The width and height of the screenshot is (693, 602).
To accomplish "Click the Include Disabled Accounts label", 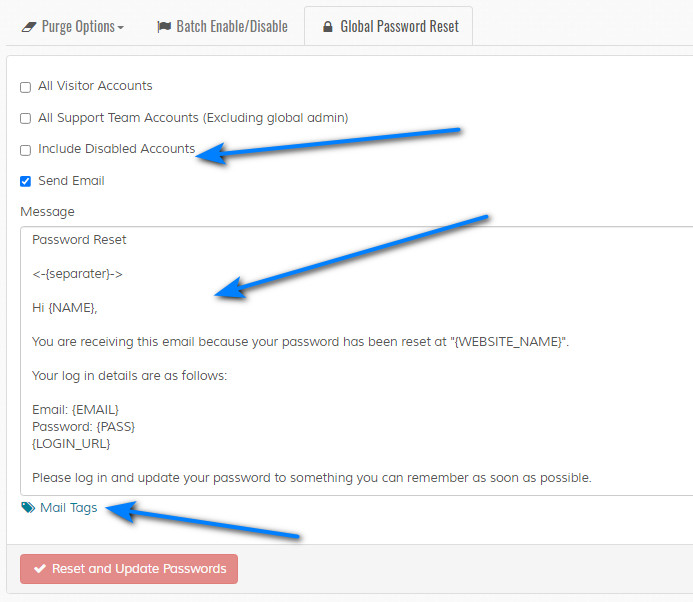I will click(x=117, y=149).
